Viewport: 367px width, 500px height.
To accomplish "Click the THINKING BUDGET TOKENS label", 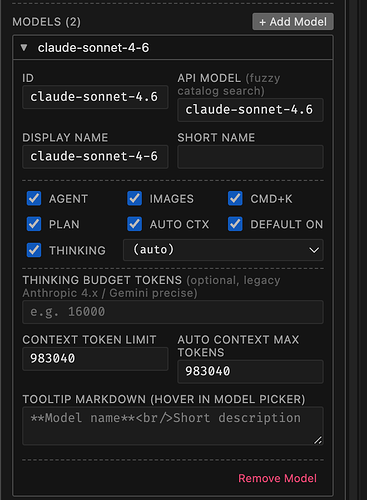I will [102, 280].
